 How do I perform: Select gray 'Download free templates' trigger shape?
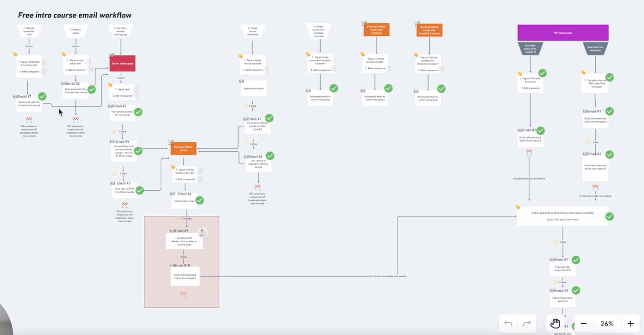595,48
